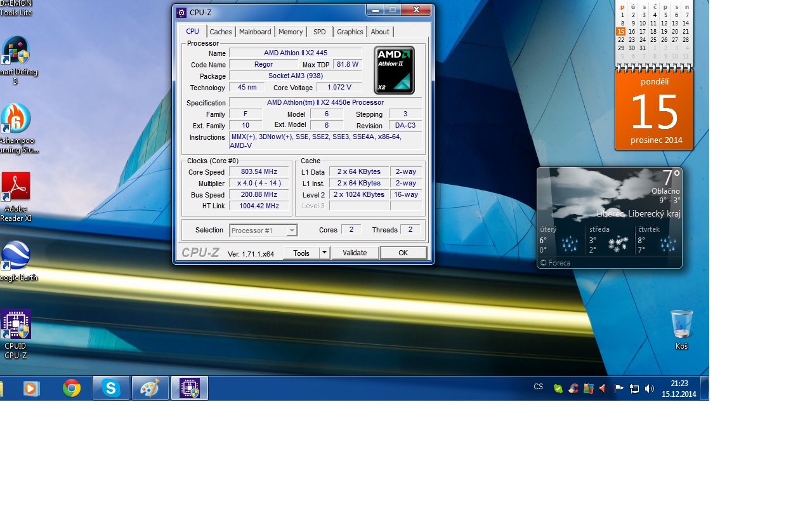Click the HT Link value 1004.42 MHz
812x508 pixels.
(259, 206)
